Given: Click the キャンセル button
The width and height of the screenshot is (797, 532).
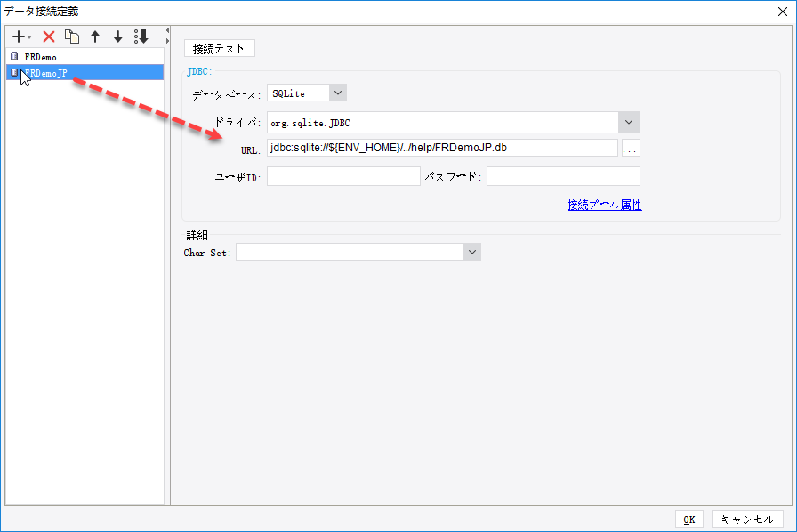Looking at the screenshot, I should [748, 520].
